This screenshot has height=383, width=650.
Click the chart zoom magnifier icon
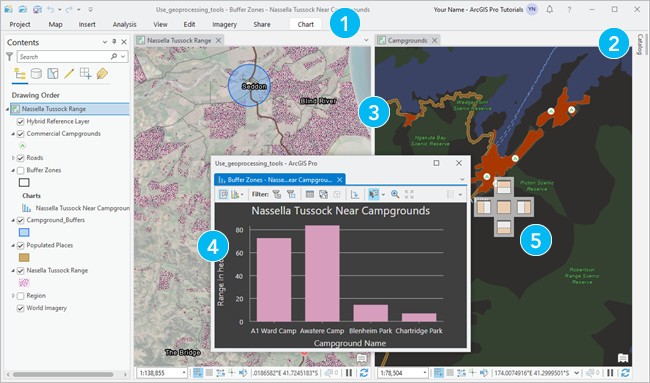[x=395, y=194]
